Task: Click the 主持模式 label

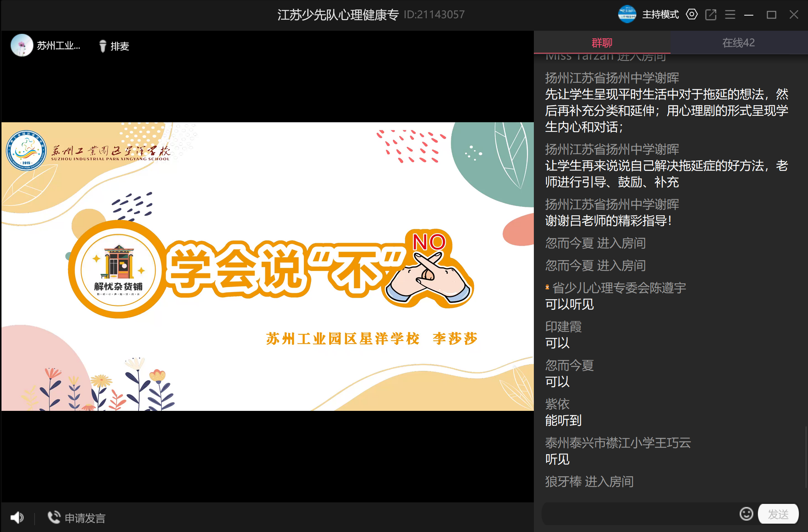Action: pos(660,14)
